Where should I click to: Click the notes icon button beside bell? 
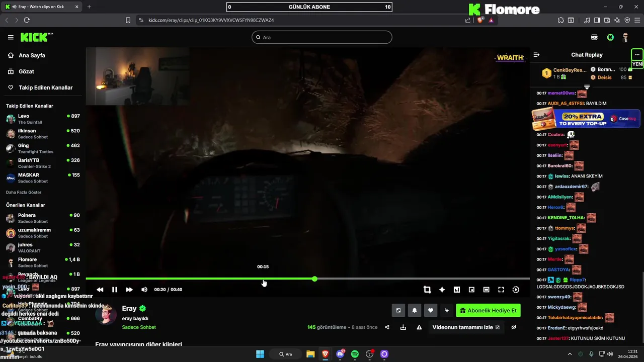click(398, 311)
